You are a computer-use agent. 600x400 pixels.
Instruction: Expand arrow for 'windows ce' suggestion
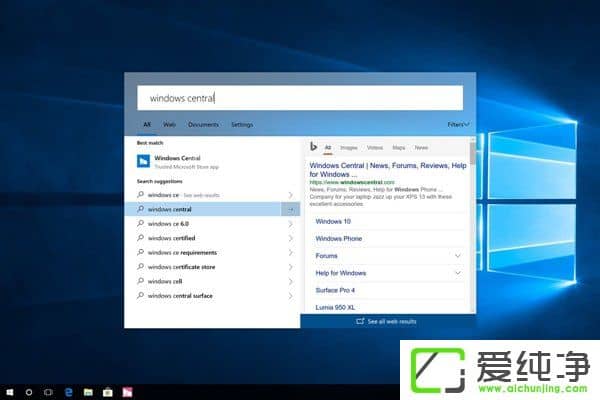(x=290, y=195)
